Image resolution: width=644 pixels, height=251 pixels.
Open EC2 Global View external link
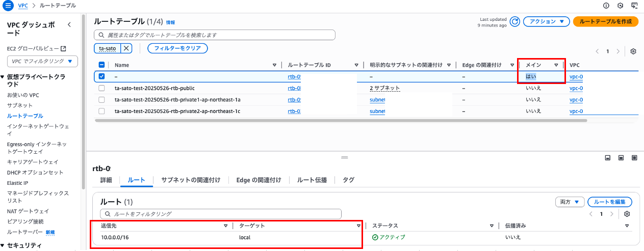click(36, 49)
